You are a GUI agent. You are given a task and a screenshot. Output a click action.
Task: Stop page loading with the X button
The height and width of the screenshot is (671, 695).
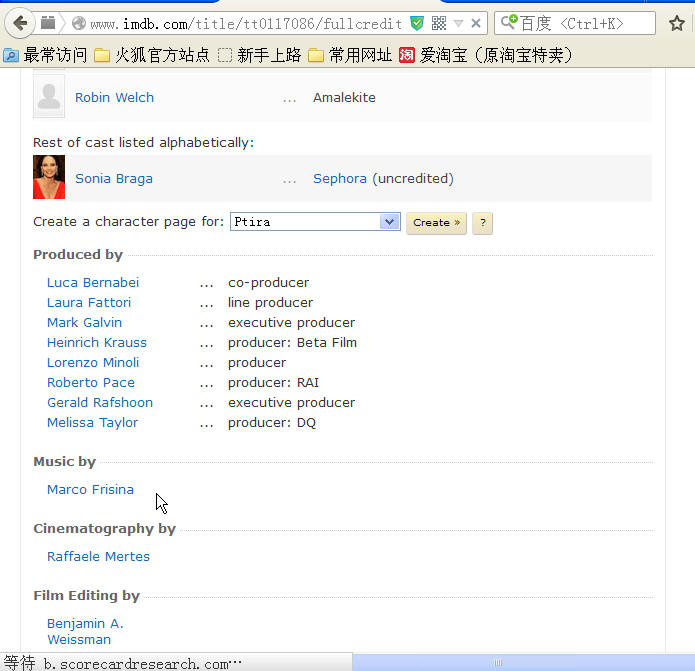476,23
